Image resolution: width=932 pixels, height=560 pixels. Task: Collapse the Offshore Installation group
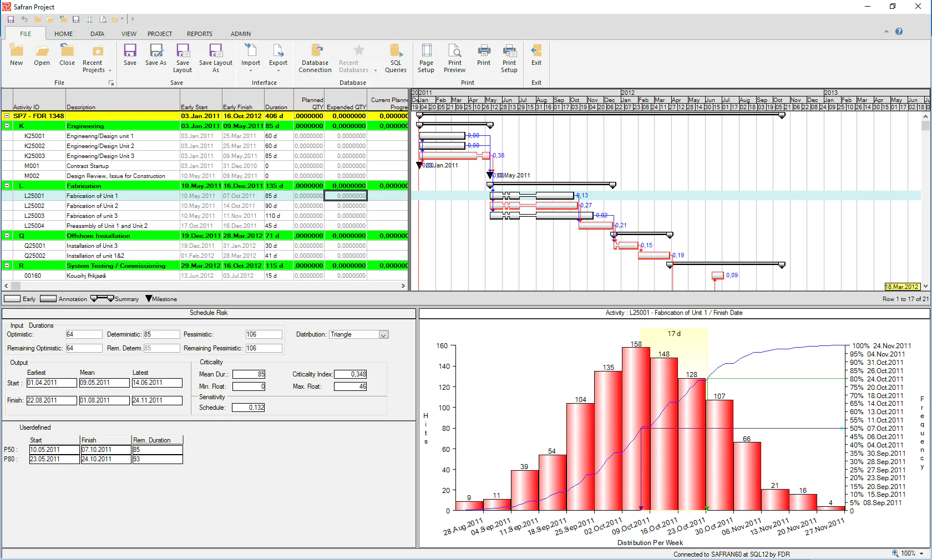click(7, 236)
